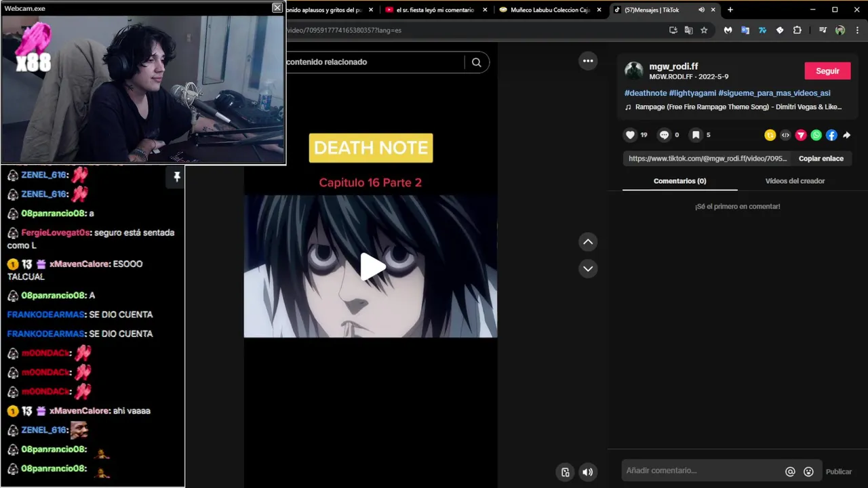The image size is (868, 488).
Task: Open the browser three-dot menu
Action: pyautogui.click(x=858, y=30)
